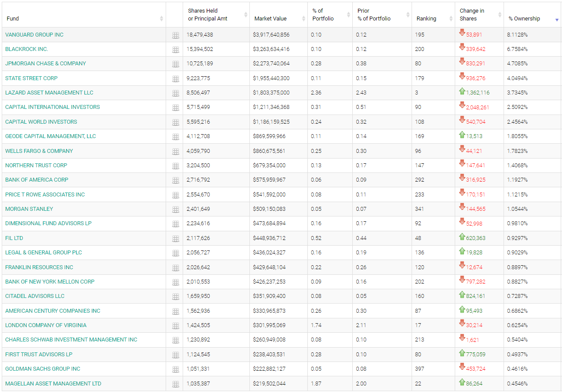Viewport: 562px width, 392px height.
Task: Open grid icon in Lazard Asset Management row
Action: (176, 93)
